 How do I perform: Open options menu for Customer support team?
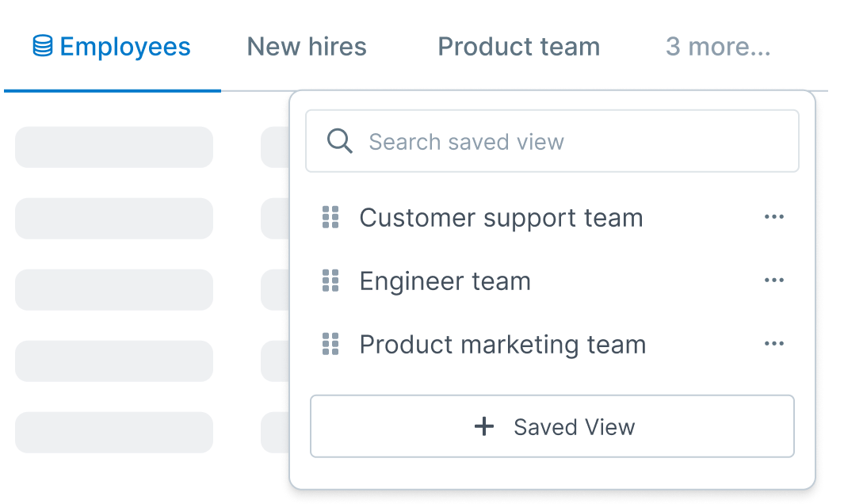[774, 217]
